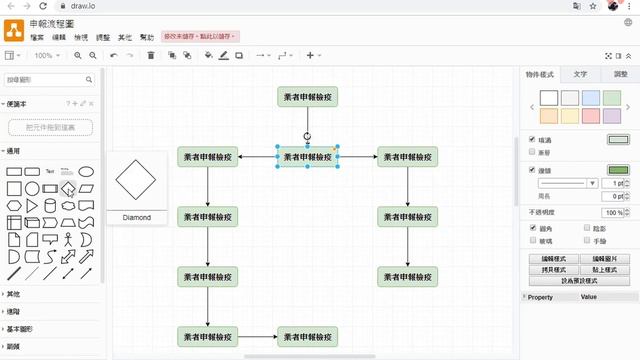
Task: Bring the selected shape to front
Action: tap(172, 56)
